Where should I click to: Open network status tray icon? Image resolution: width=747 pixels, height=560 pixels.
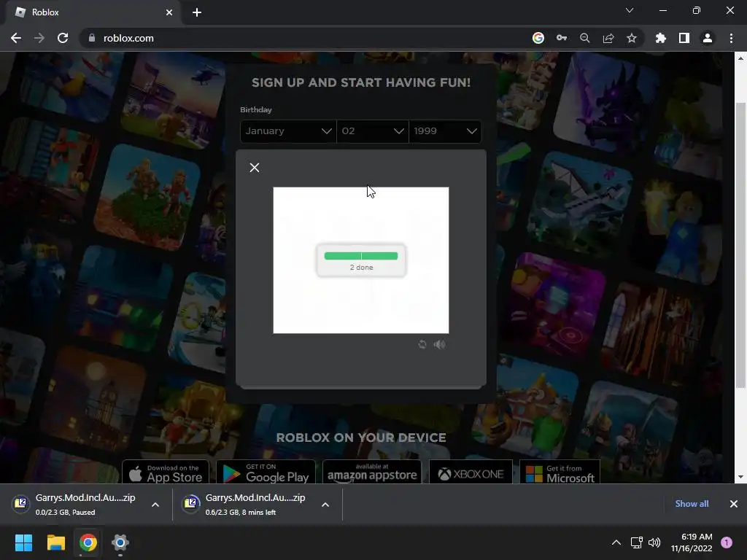(636, 542)
